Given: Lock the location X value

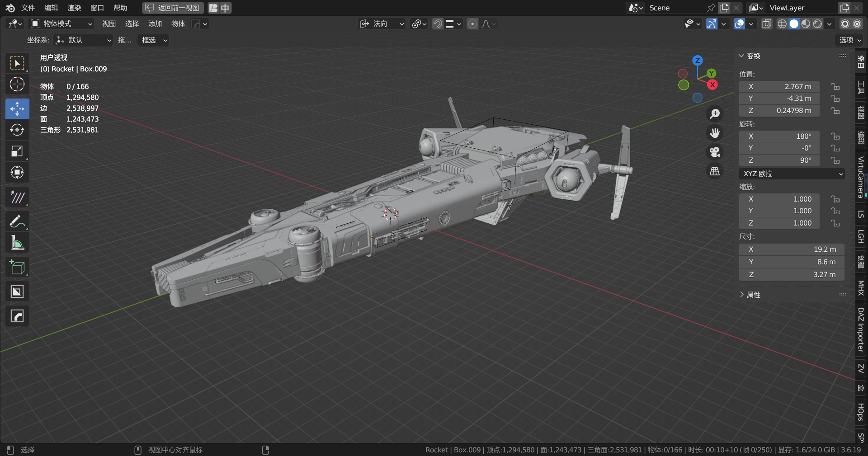Looking at the screenshot, I should pyautogui.click(x=835, y=86).
